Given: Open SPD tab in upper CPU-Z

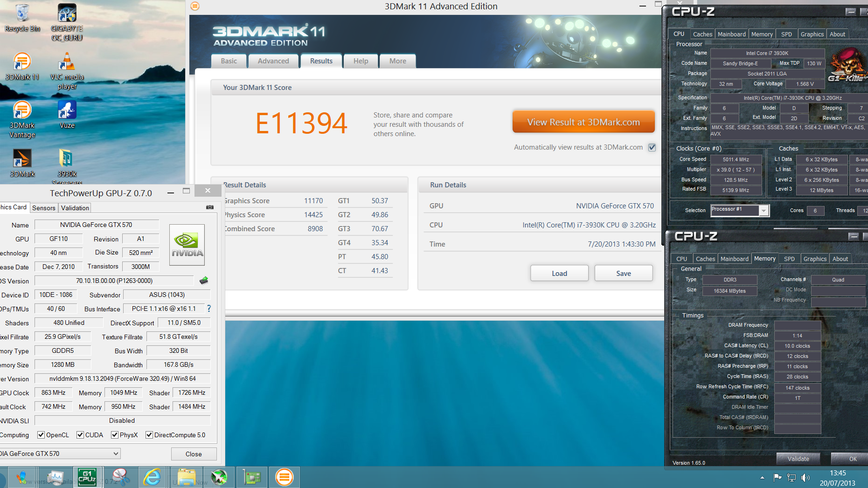Looking at the screenshot, I should (786, 34).
